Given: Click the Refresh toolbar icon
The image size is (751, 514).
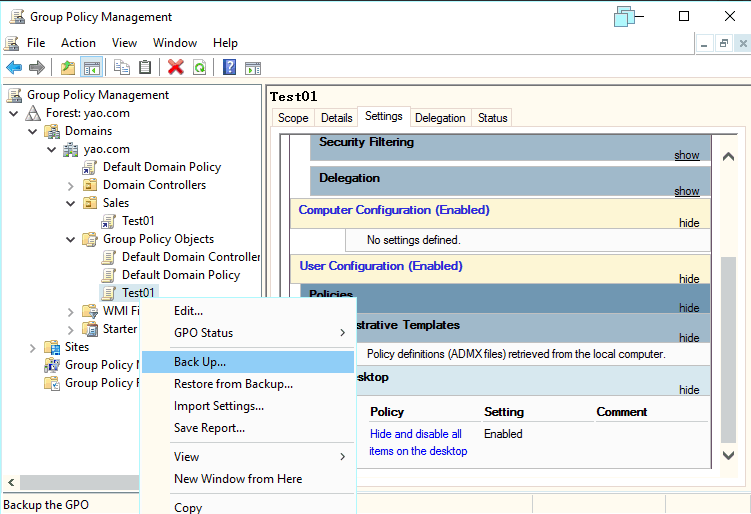Looking at the screenshot, I should [x=200, y=68].
